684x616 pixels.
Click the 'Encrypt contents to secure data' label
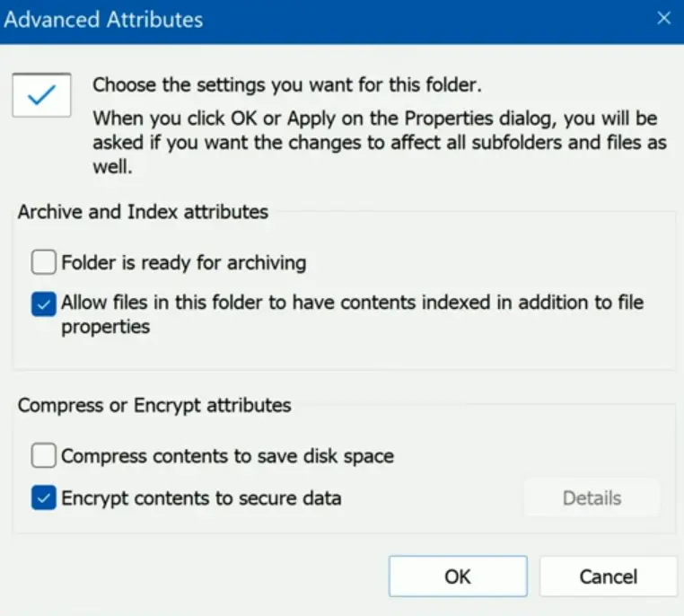(201, 497)
